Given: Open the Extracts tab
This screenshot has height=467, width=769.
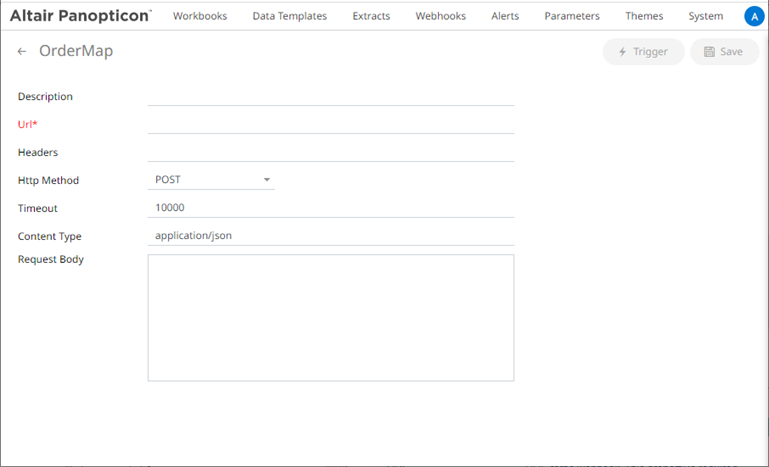Looking at the screenshot, I should [371, 16].
